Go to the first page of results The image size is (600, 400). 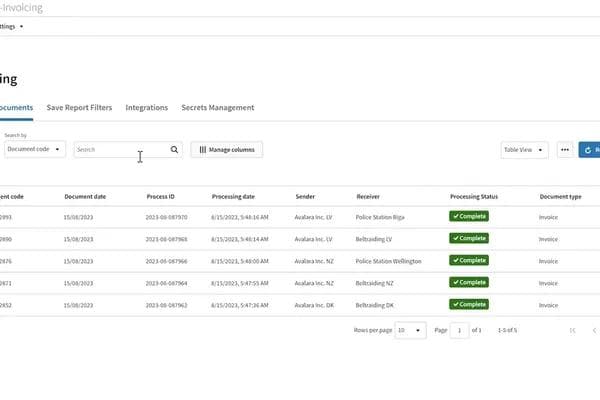(573, 330)
